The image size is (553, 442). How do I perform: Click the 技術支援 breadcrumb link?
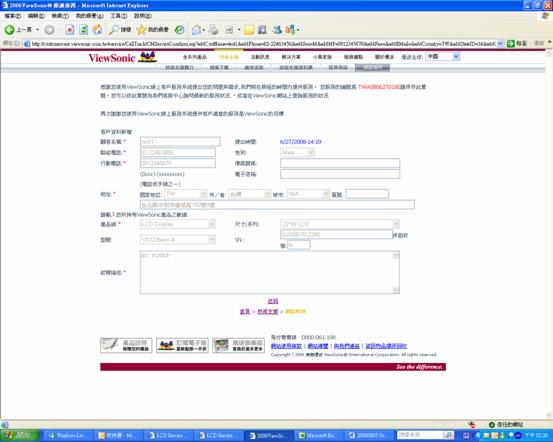tap(268, 312)
